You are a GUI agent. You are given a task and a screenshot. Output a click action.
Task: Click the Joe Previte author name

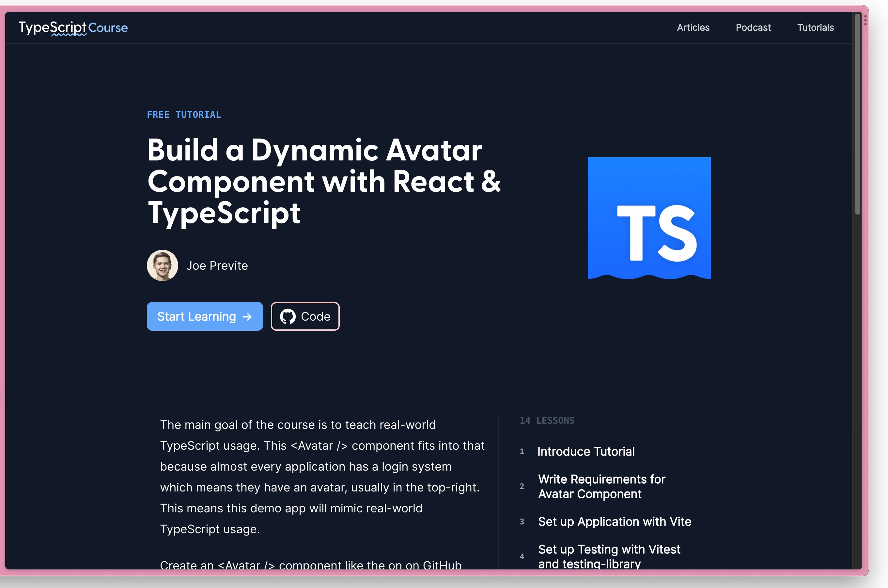point(217,265)
